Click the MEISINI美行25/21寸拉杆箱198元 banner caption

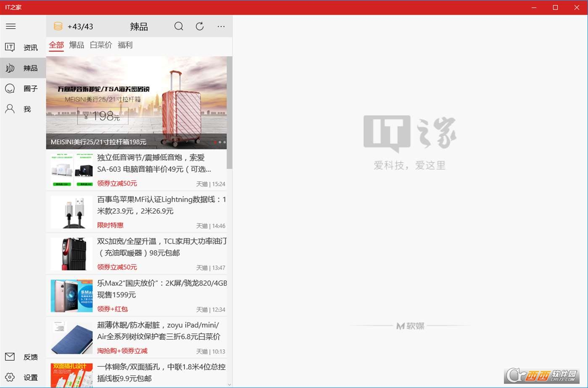click(98, 142)
